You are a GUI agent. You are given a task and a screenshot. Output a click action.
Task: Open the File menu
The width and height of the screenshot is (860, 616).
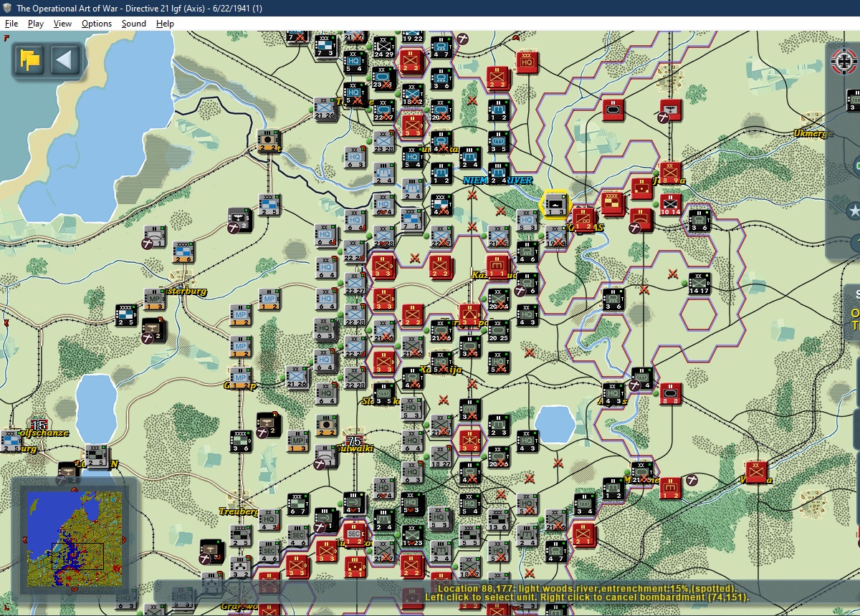[11, 24]
